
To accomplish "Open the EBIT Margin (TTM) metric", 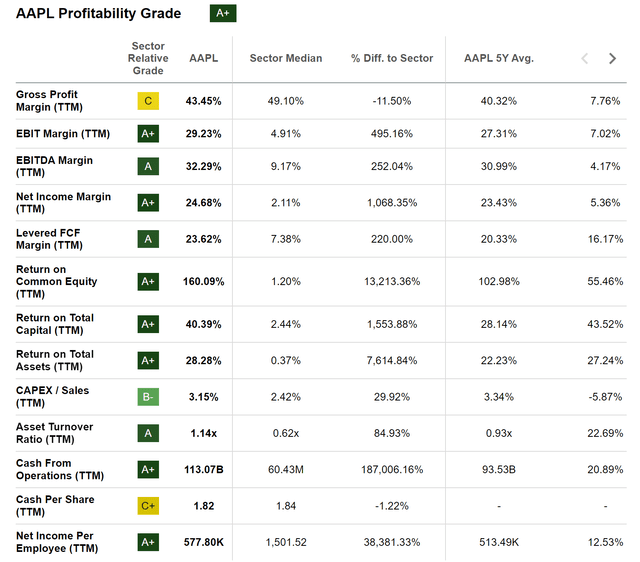I will (x=63, y=133).
